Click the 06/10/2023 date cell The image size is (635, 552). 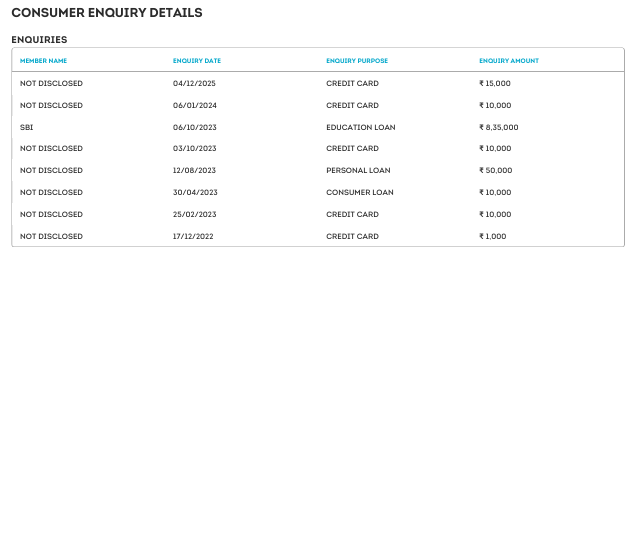194,127
